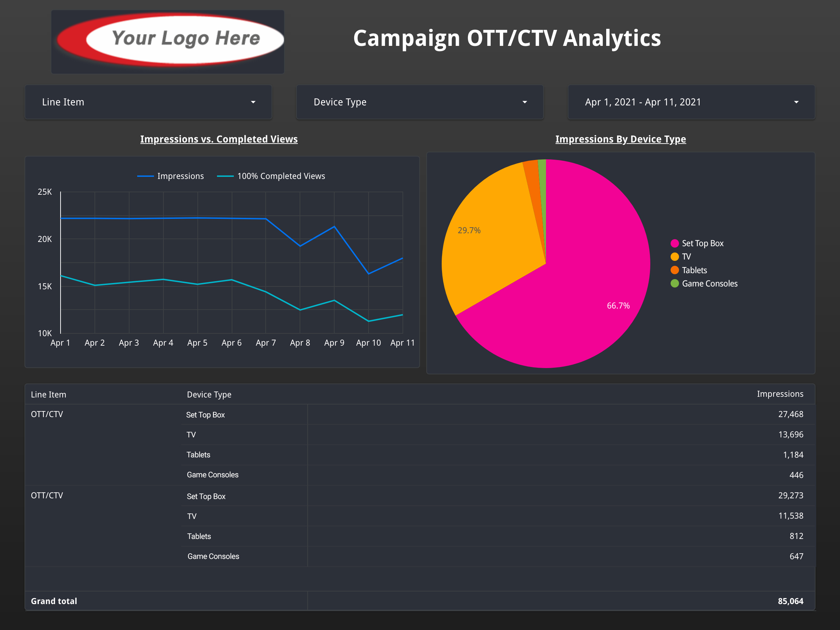This screenshot has width=840, height=630.
Task: Toggle the Impressions series in the line chart legend
Action: coord(170,176)
